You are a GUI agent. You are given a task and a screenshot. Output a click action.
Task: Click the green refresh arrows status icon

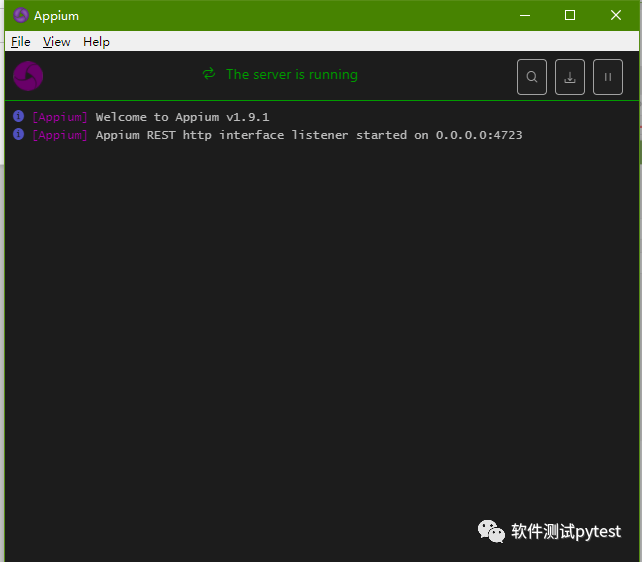pos(209,74)
